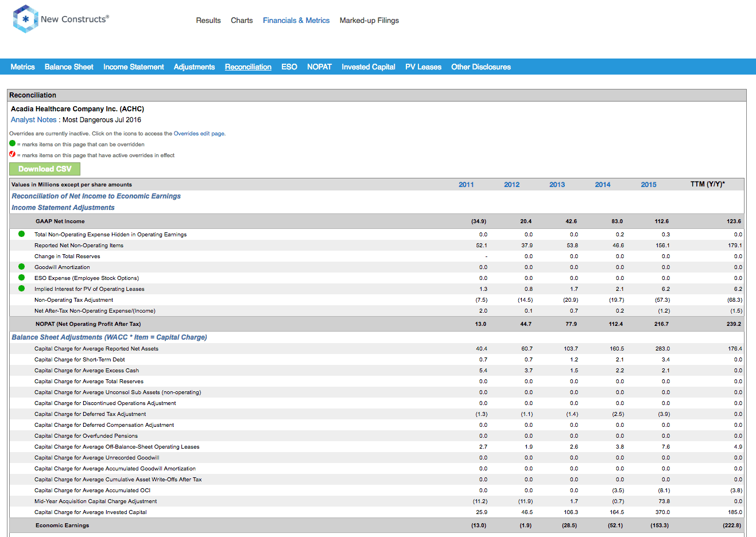This screenshot has width=756, height=537.
Task: Click the Reconciliation panel title bar
Action: click(377, 95)
